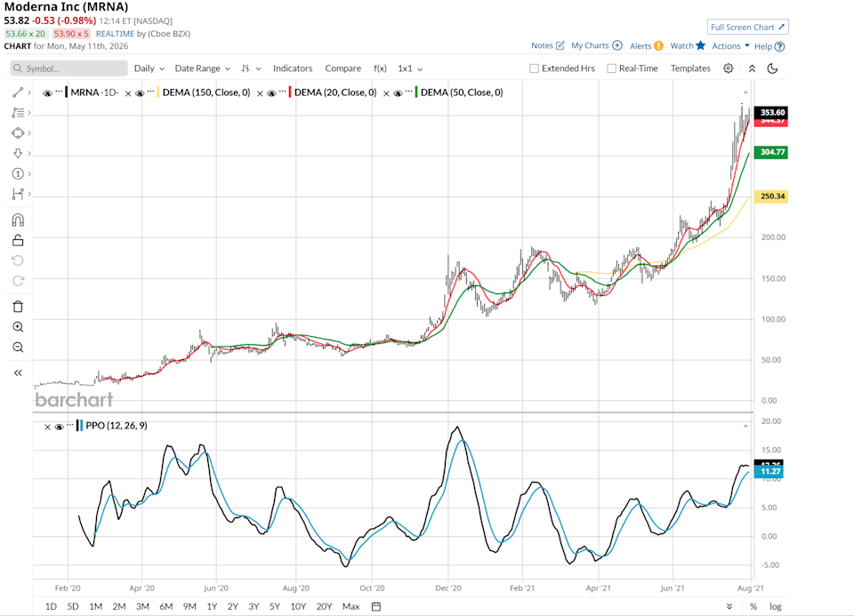
Task: Select the 3M range
Action: tap(142, 606)
